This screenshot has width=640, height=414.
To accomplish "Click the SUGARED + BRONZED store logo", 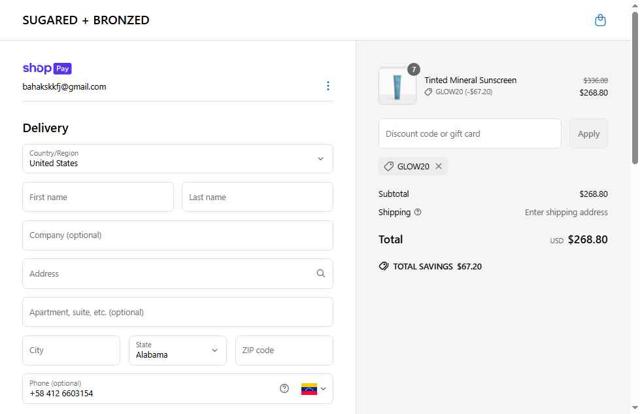I will [x=86, y=20].
